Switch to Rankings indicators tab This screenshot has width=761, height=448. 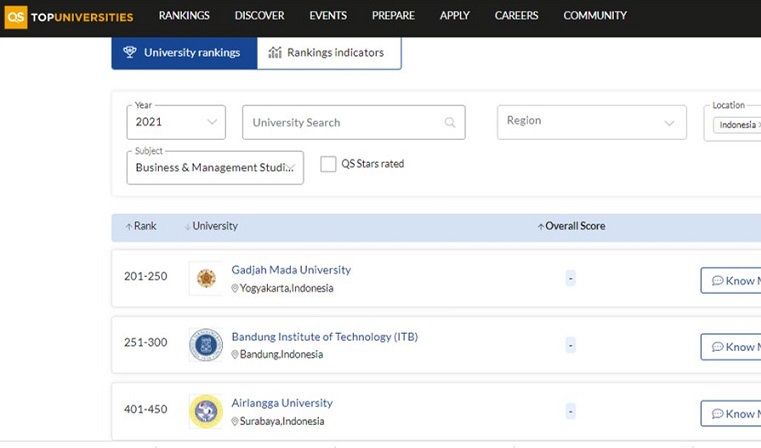(329, 53)
